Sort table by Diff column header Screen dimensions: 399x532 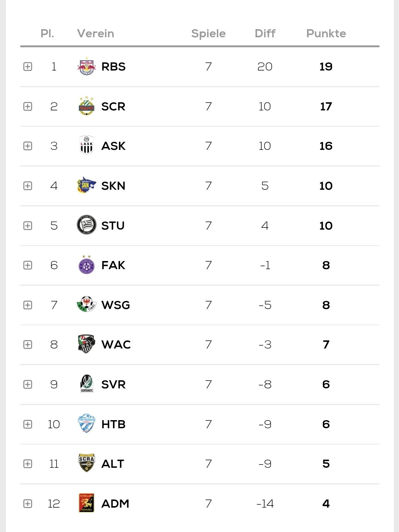click(265, 34)
